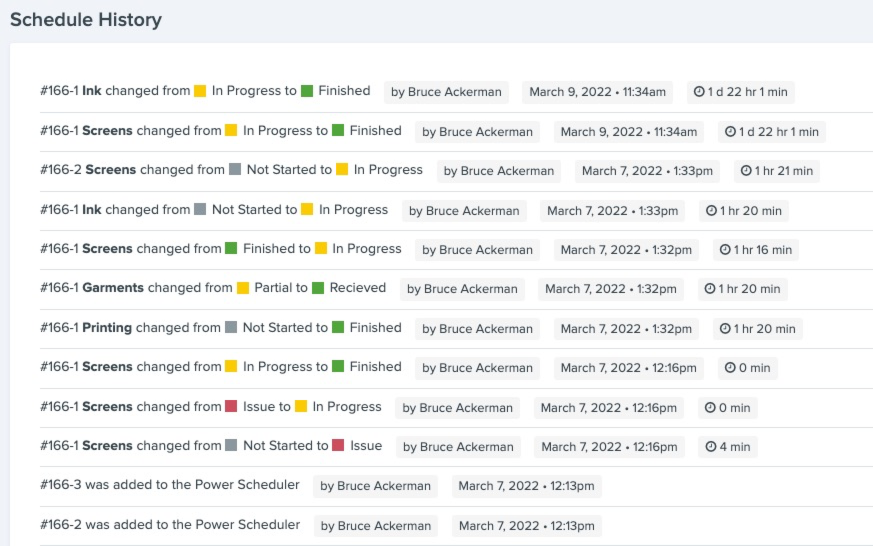Click '#166-2 was added to the Power Scheduler'

click(170, 525)
